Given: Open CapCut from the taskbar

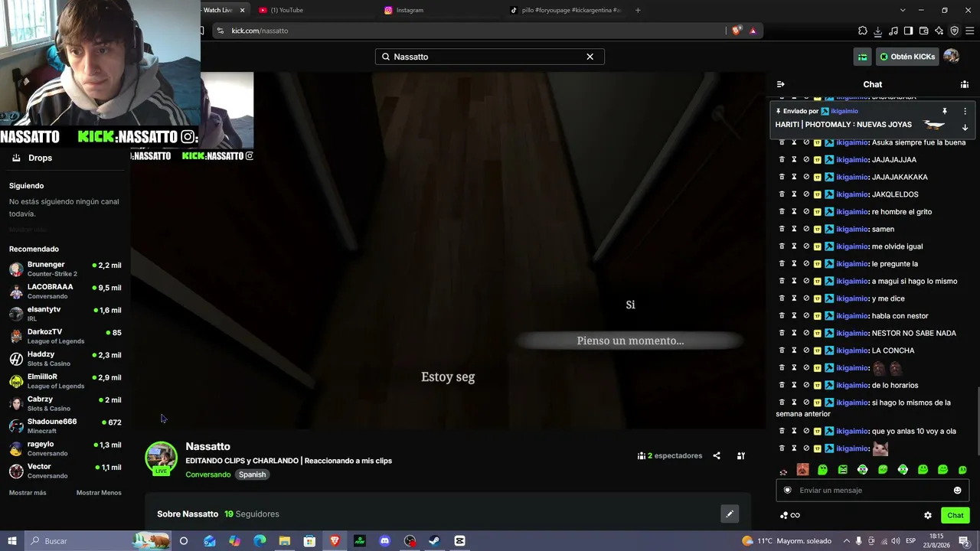Looking at the screenshot, I should pos(459,541).
